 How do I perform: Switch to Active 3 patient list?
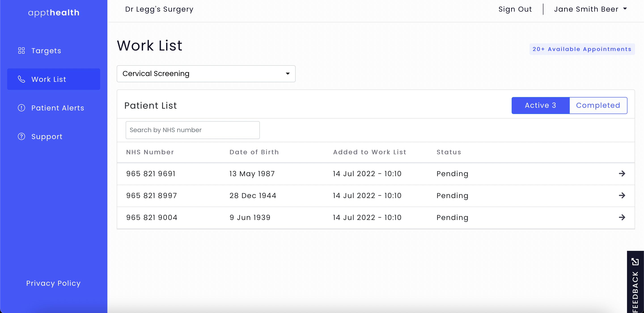[x=540, y=105]
